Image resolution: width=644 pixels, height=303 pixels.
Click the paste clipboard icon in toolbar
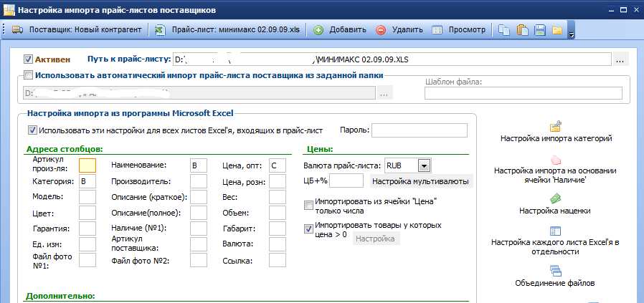pos(522,30)
